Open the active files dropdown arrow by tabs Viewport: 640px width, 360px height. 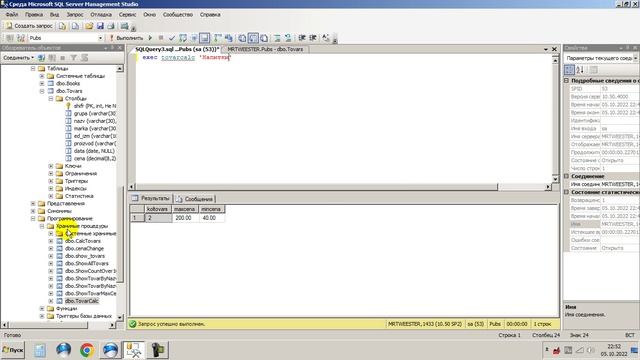pyautogui.click(x=546, y=49)
